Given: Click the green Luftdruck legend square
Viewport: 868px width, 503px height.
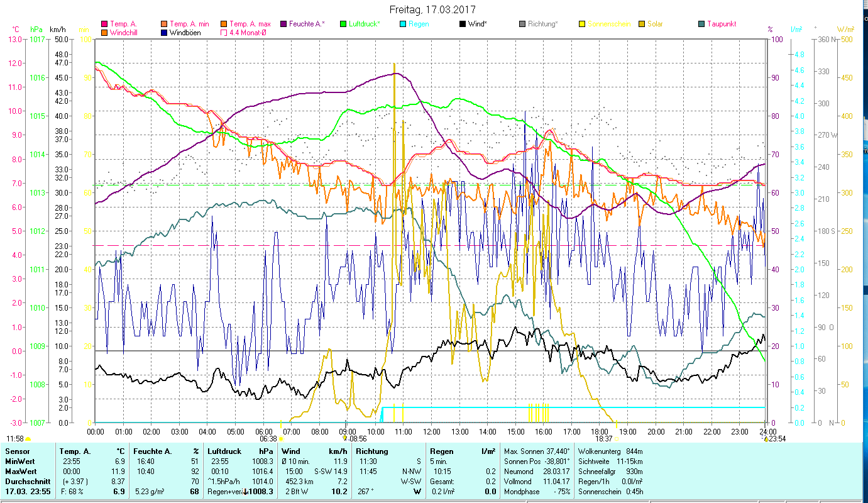Looking at the screenshot, I should point(343,25).
